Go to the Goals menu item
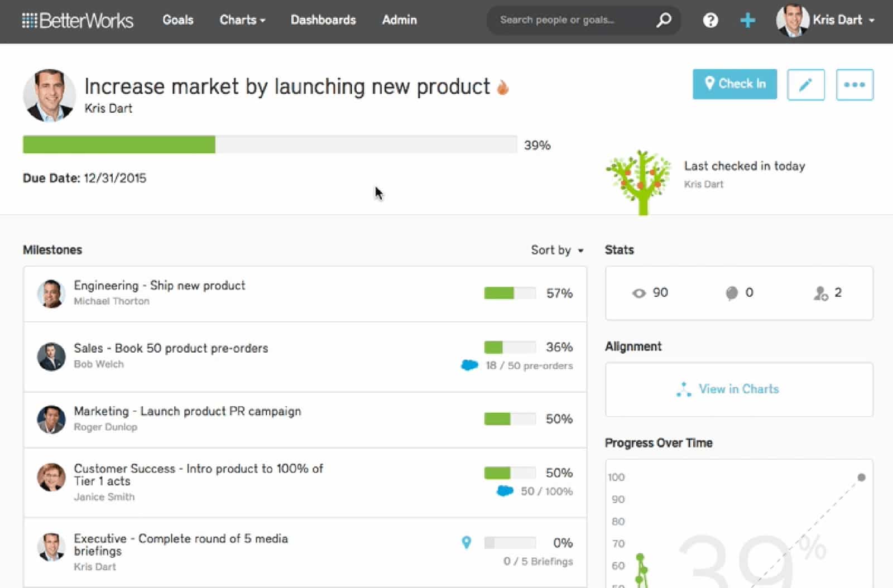This screenshot has width=893, height=588. 178,20
